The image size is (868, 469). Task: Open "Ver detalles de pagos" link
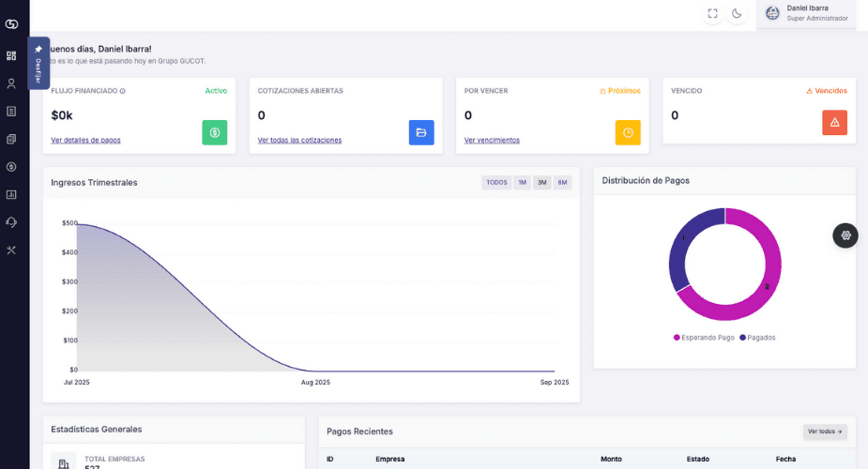85,140
